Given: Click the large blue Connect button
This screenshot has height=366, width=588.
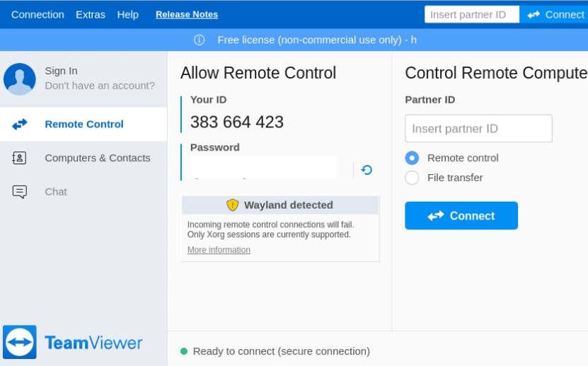Looking at the screenshot, I should [x=461, y=216].
